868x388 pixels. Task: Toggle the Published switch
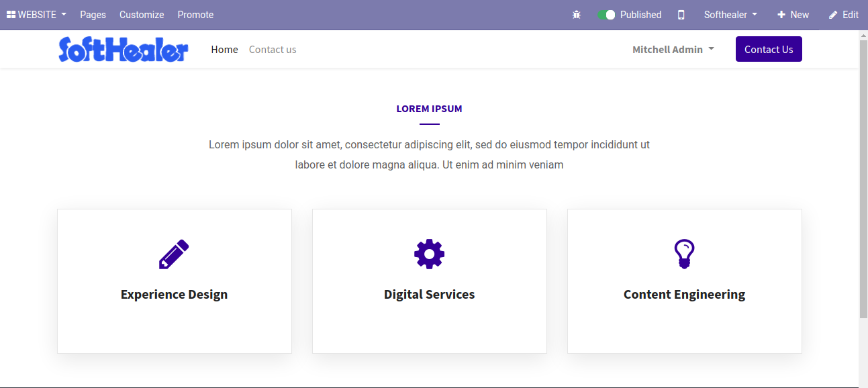(606, 15)
